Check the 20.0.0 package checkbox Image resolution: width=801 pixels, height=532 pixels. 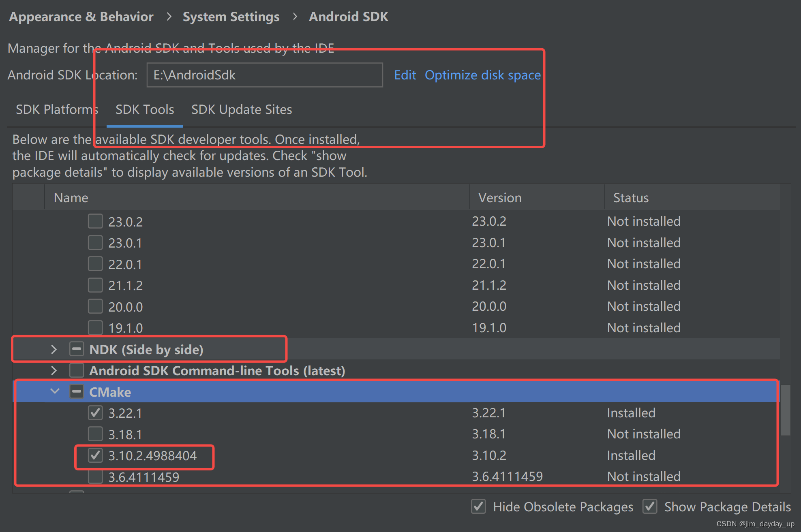click(x=95, y=306)
